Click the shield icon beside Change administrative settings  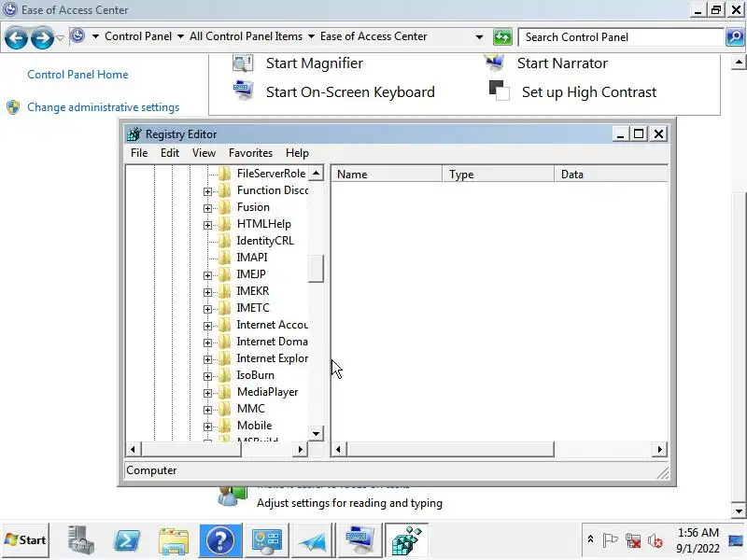13,107
